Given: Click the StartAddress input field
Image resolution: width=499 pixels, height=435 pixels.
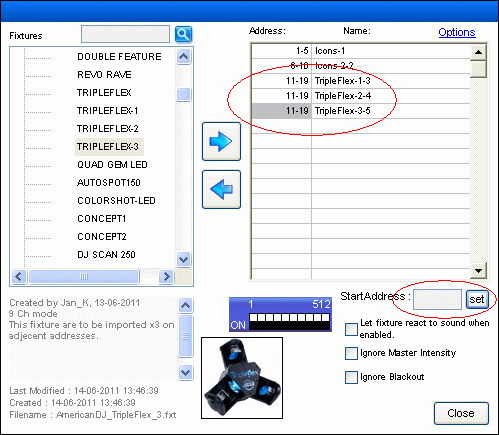Looking at the screenshot, I should pos(437,299).
